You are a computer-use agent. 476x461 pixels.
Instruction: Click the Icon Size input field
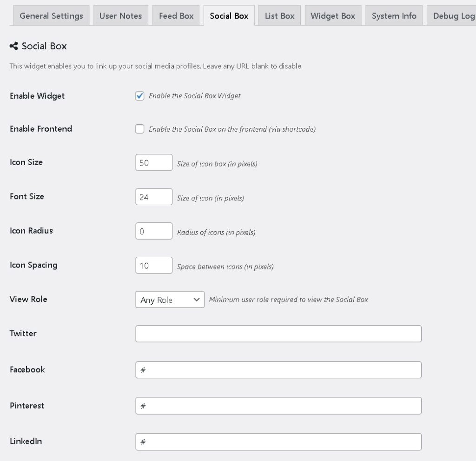click(154, 163)
